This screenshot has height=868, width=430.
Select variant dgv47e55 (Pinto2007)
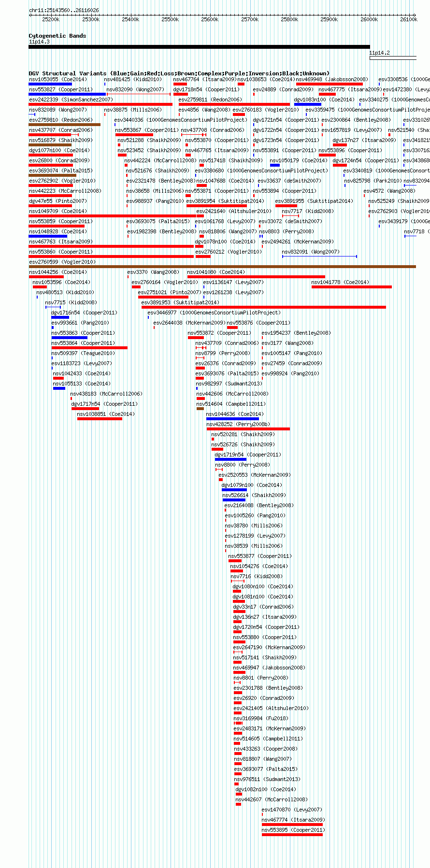click(58, 201)
